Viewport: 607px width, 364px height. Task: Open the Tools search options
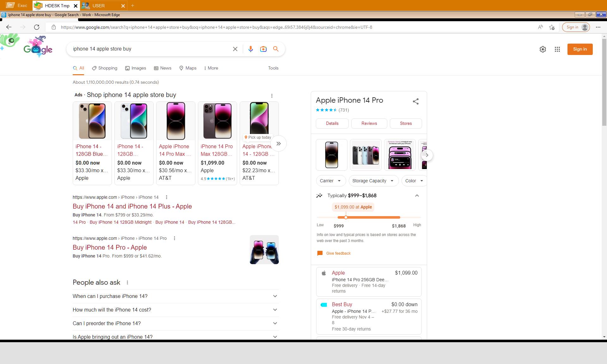point(273,68)
